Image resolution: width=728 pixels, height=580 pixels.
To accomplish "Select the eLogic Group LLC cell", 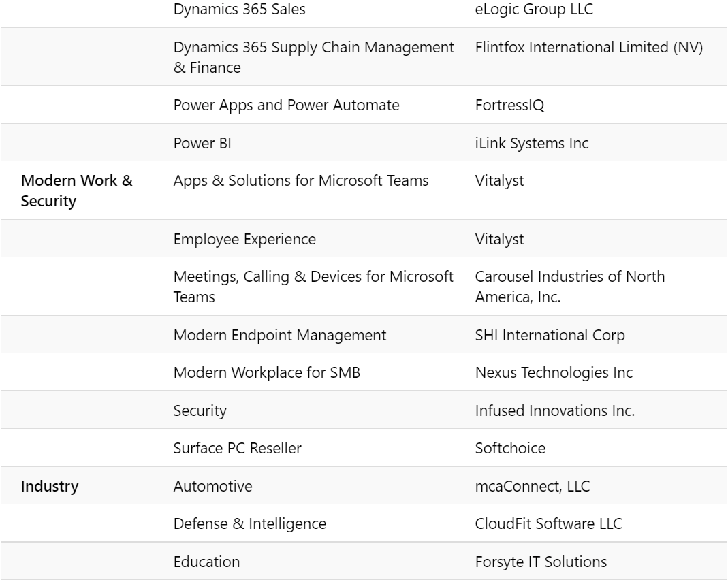I will (534, 10).
